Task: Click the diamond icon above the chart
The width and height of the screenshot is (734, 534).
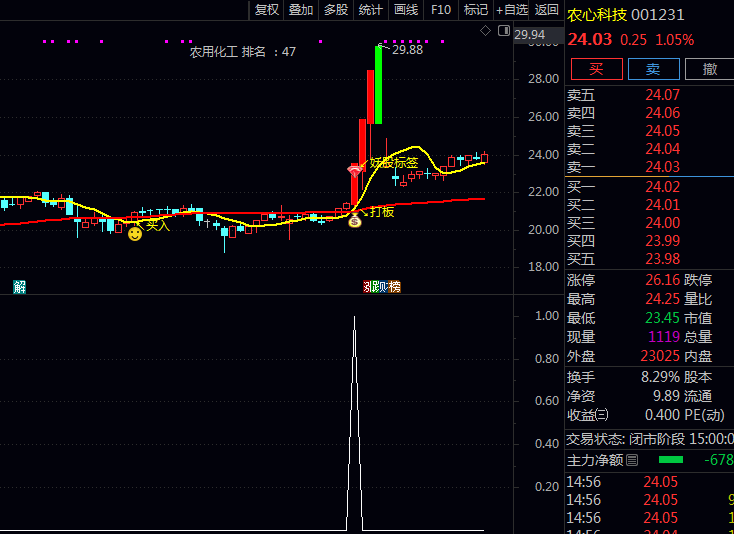Action: pos(485,31)
